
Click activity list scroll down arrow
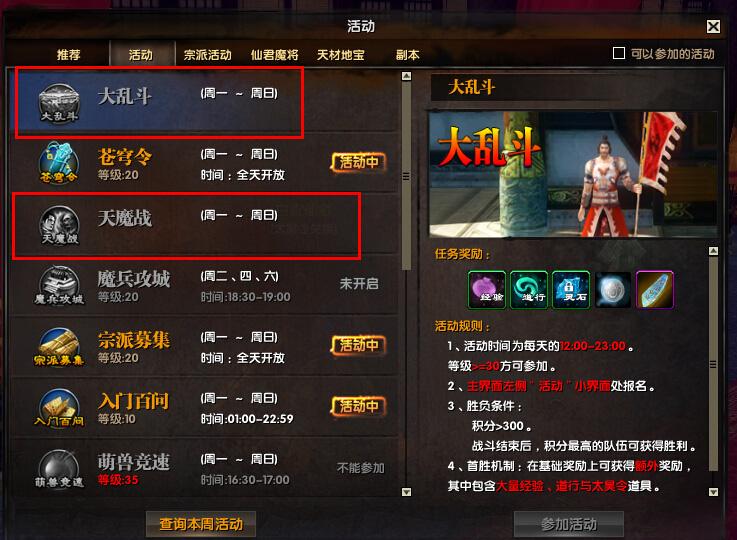pos(407,492)
